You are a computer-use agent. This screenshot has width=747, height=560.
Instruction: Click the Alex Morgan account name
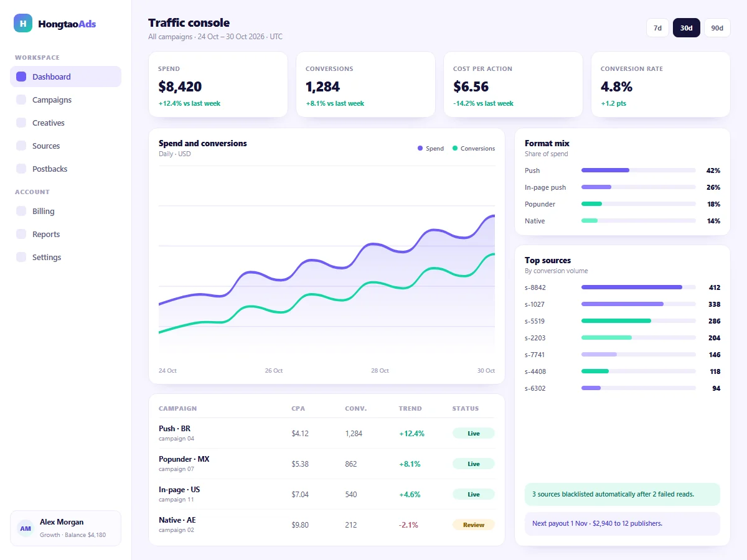pos(62,522)
